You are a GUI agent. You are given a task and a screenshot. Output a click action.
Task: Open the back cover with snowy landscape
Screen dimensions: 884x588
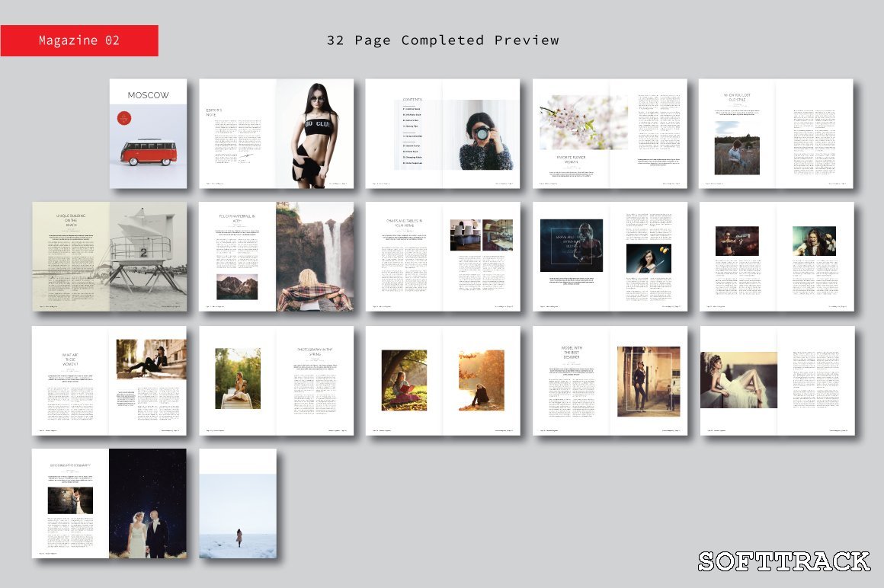(238, 503)
